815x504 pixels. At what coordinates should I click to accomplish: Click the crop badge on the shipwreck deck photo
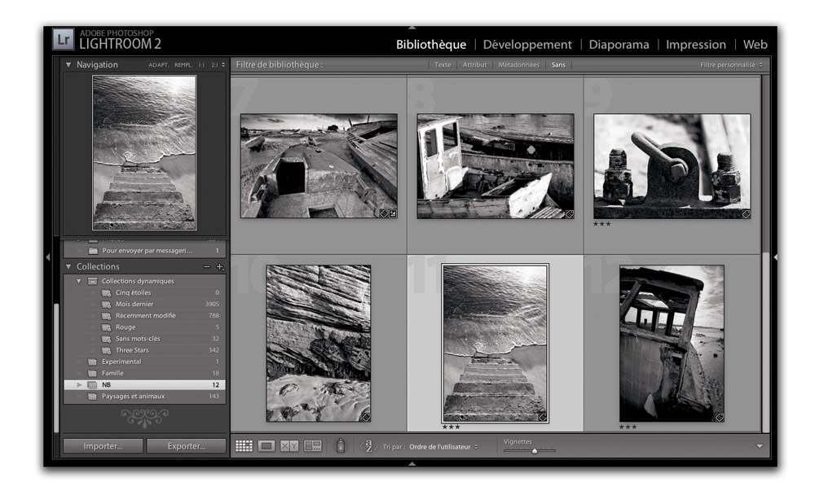[x=393, y=213]
